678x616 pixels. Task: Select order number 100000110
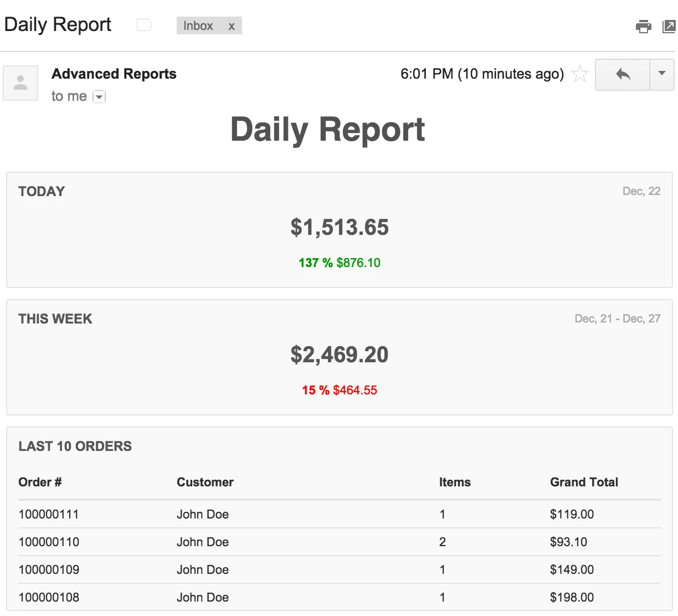point(49,542)
